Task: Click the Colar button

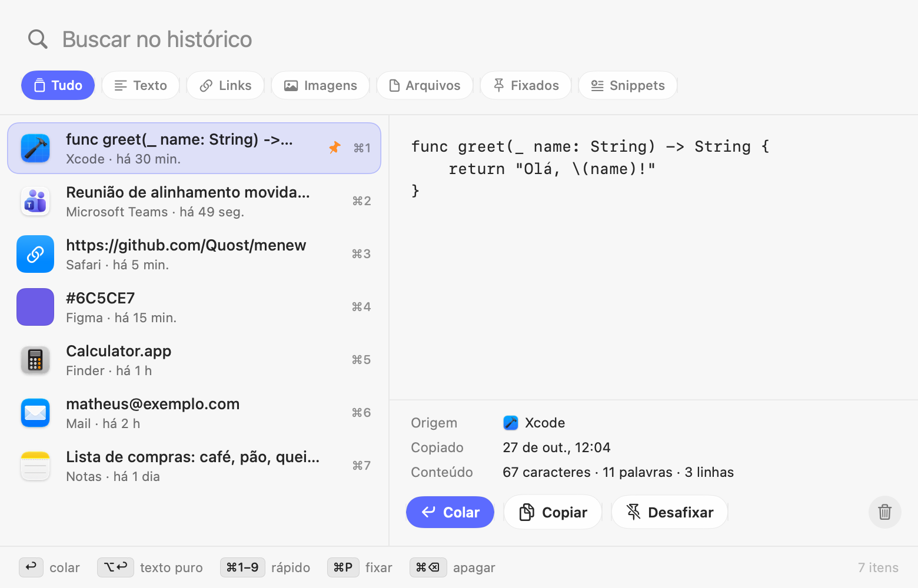Action: [x=450, y=512]
